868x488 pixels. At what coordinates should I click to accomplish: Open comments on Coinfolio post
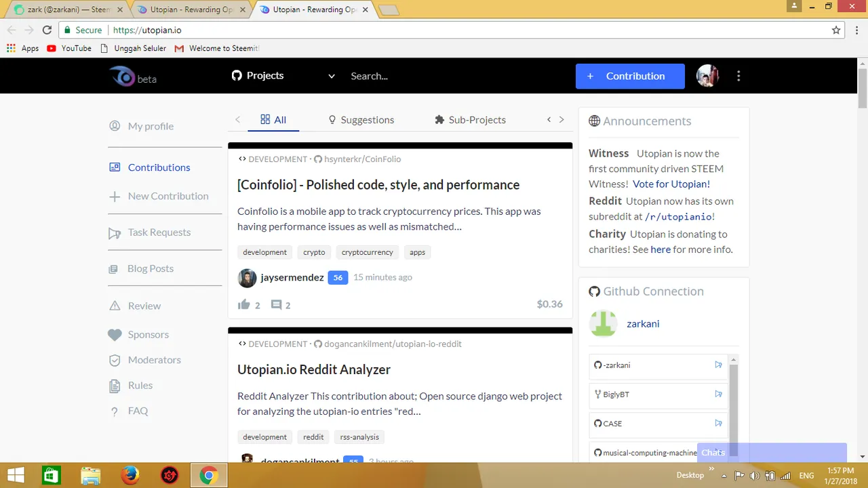click(x=276, y=305)
